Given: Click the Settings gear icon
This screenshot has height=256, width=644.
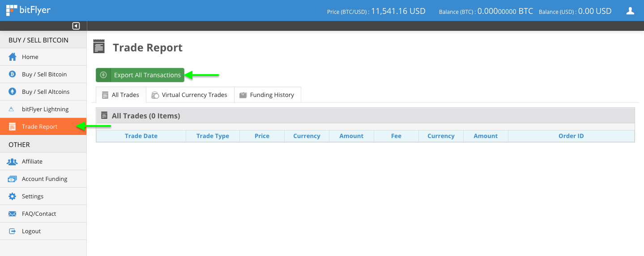Looking at the screenshot, I should click(x=13, y=196).
